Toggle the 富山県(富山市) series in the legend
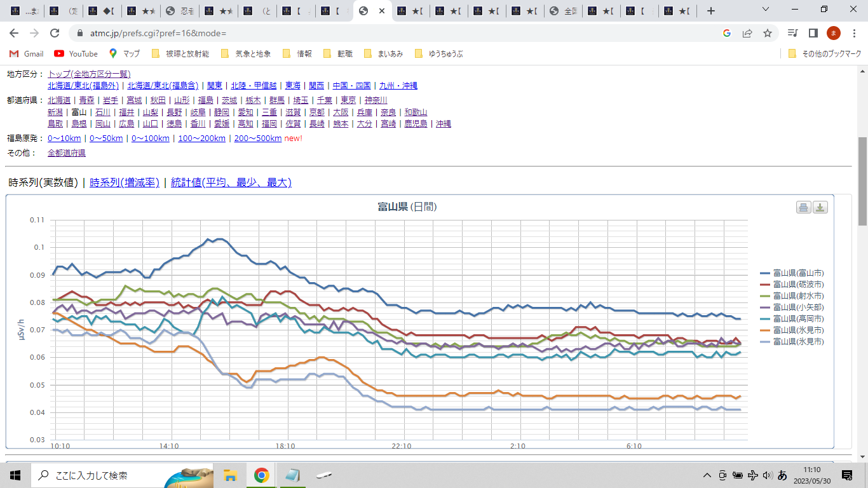Image resolution: width=868 pixels, height=488 pixels. point(792,273)
